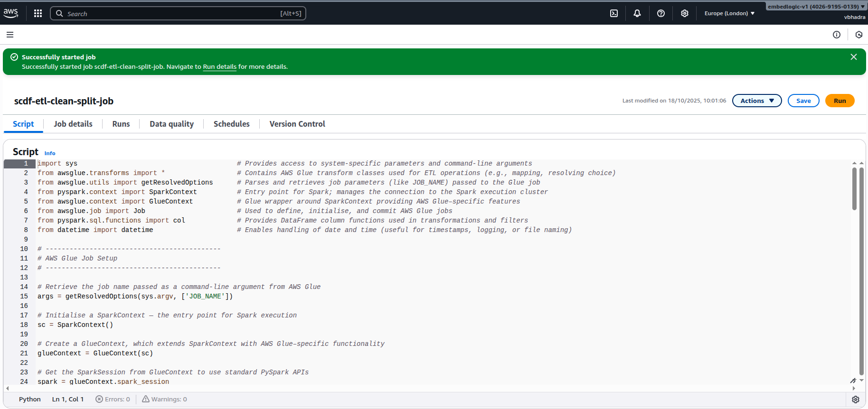Open the help question mark icon
Viewport: 868px width, 409px height.
(661, 13)
